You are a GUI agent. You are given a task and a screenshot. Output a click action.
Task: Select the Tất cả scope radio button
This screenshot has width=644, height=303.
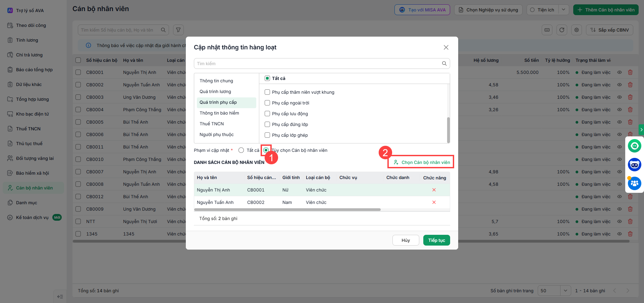coord(241,150)
